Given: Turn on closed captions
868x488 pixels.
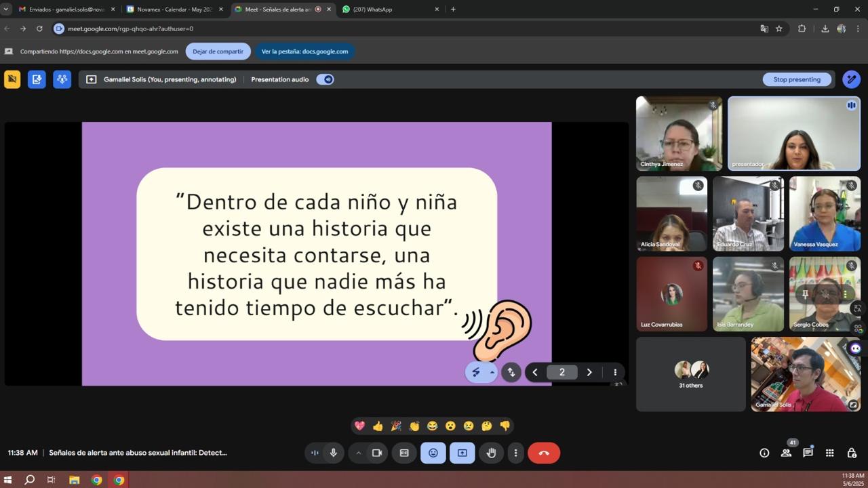Looking at the screenshot, I should [404, 453].
